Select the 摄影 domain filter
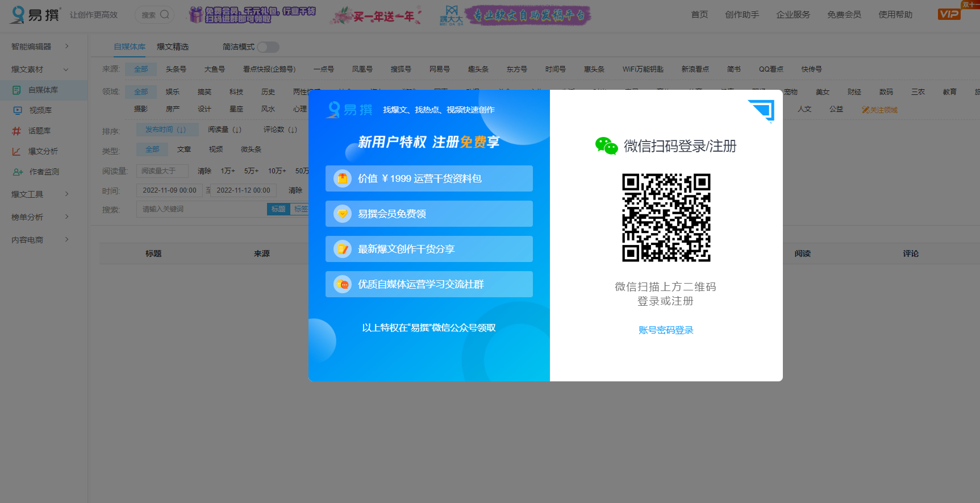This screenshot has width=980, height=503. coord(141,109)
